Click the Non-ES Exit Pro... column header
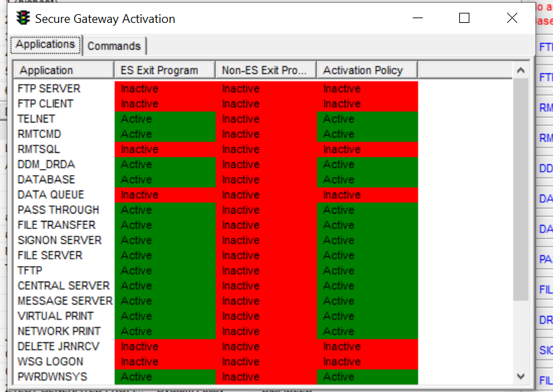The image size is (553, 392). (266, 70)
